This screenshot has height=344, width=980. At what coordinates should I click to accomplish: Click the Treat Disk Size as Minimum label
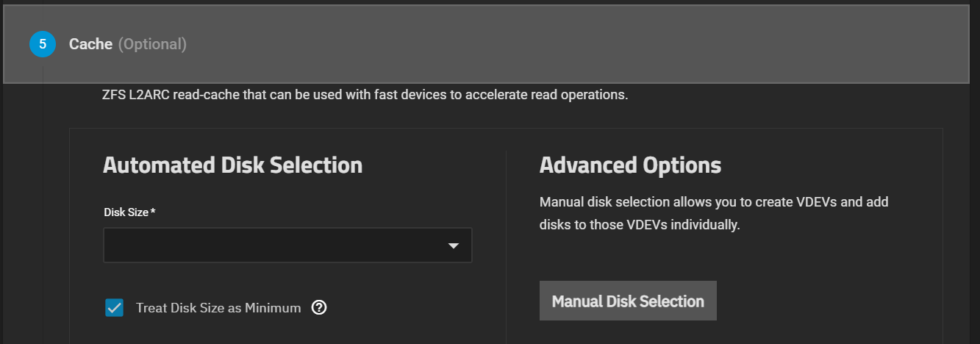[218, 308]
